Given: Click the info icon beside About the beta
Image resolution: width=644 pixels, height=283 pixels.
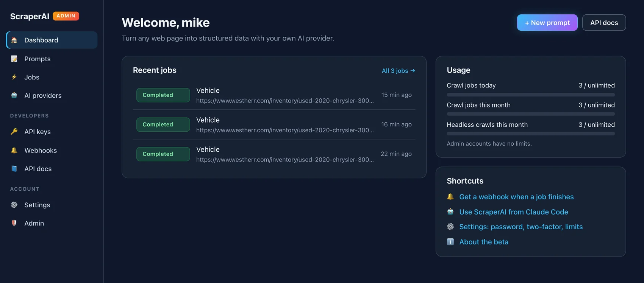Looking at the screenshot, I should (450, 242).
